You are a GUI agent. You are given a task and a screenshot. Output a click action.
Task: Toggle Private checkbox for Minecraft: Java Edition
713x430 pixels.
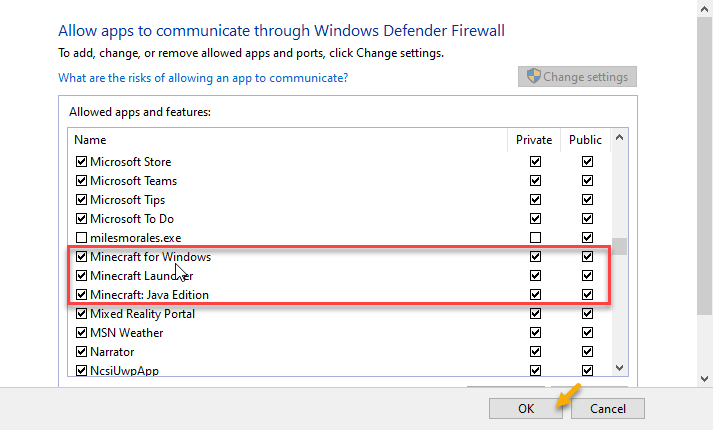tap(535, 295)
